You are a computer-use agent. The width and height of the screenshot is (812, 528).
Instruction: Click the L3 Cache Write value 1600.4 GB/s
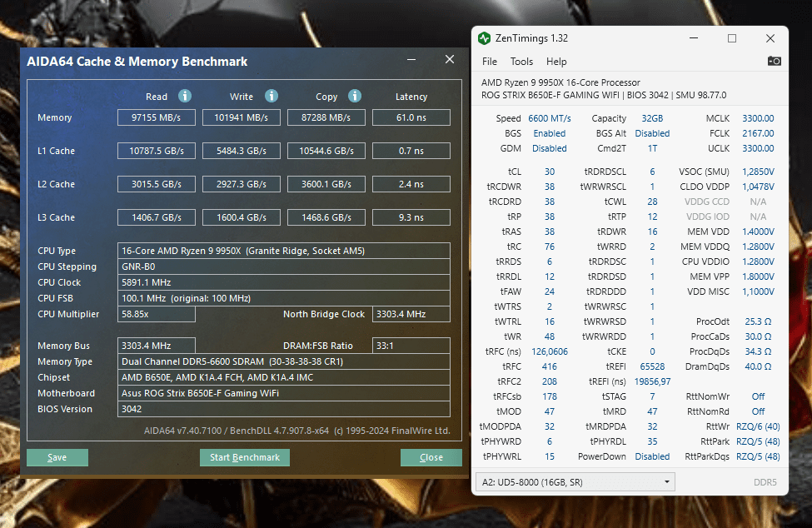(x=242, y=217)
